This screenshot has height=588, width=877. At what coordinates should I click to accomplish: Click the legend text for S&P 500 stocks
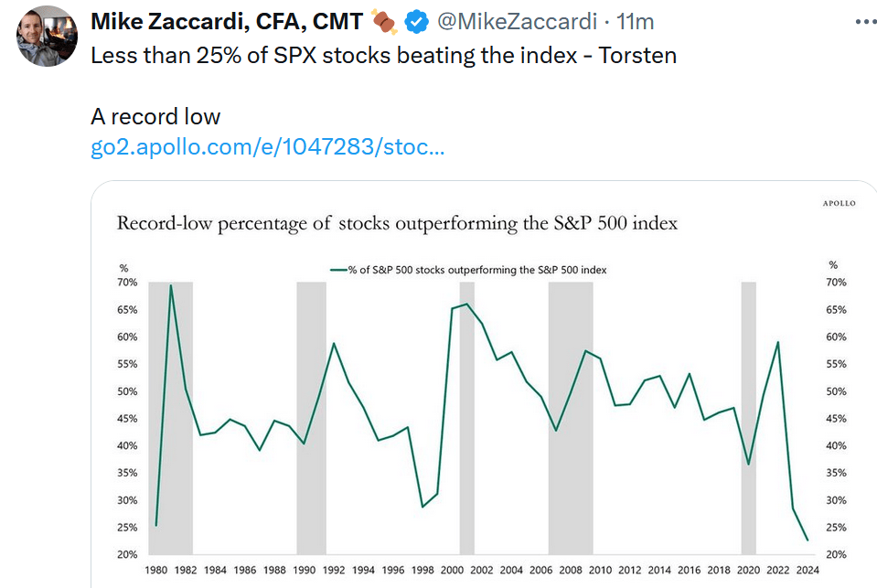(477, 271)
